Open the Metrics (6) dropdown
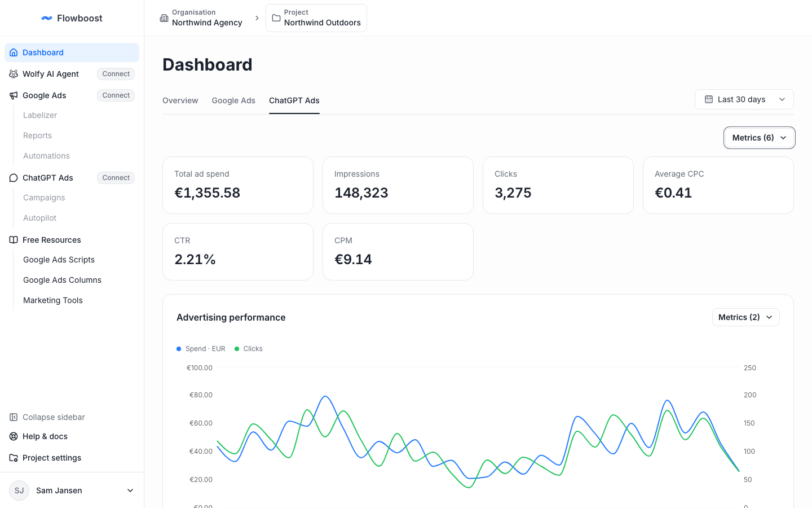 [x=759, y=138]
